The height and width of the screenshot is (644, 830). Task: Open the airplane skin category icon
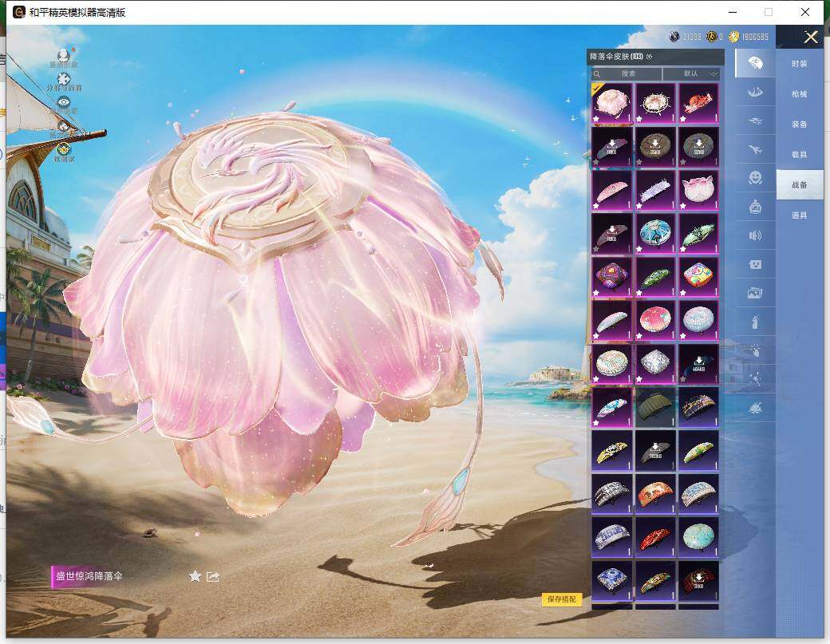[755, 150]
